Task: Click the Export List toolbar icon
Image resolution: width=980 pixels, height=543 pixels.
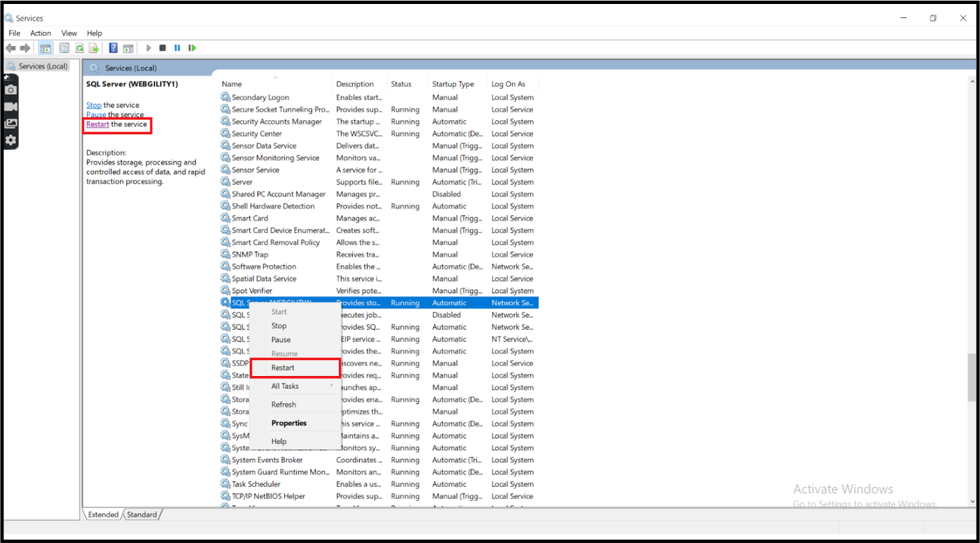Action: pos(94,48)
